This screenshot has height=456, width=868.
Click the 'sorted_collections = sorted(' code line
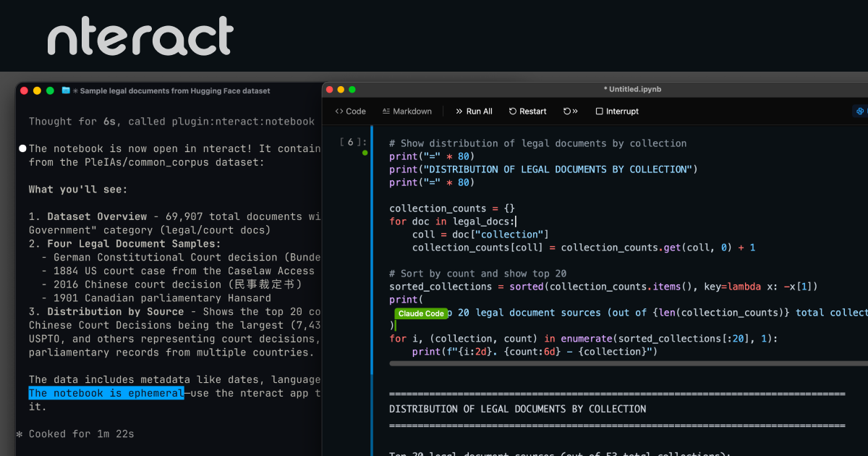point(603,287)
